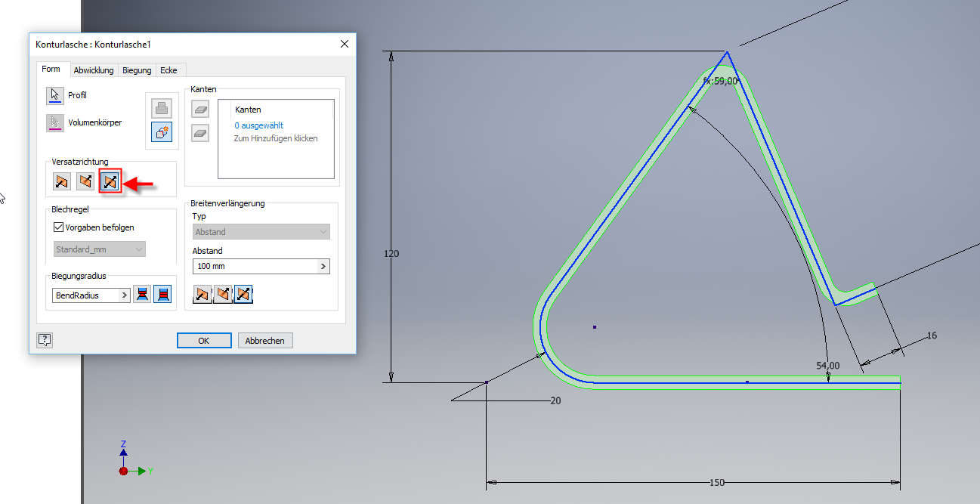Open the Biegung tab

click(137, 70)
